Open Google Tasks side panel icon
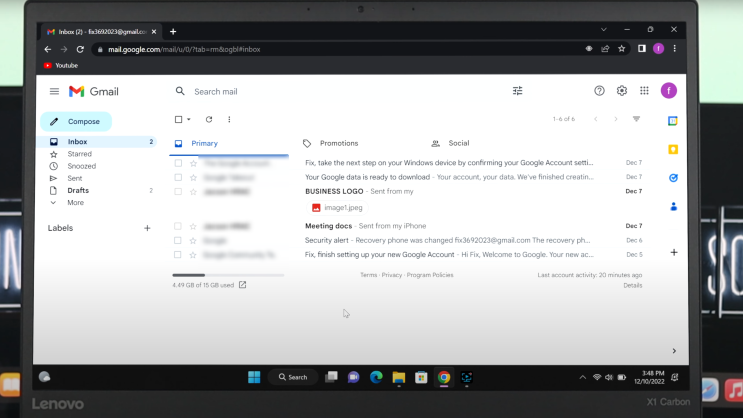This screenshot has height=418, width=743. tap(673, 177)
